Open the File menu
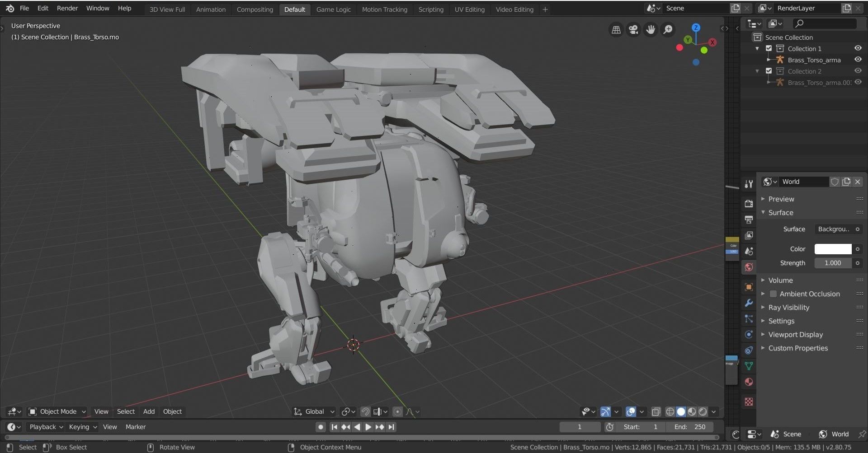Screen dimensions: 868x453 [24, 8]
